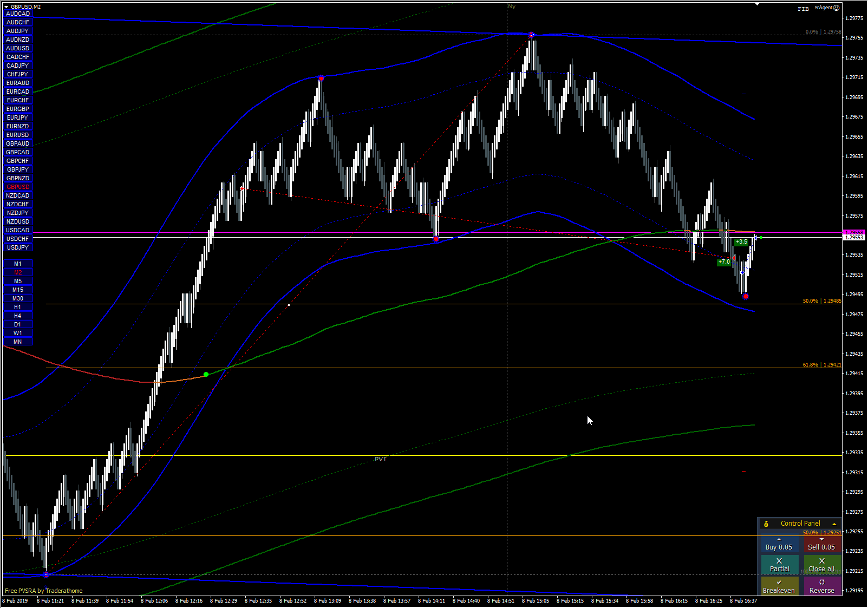Select the GBPCAD symbol button
The height and width of the screenshot is (608, 868).
point(18,152)
